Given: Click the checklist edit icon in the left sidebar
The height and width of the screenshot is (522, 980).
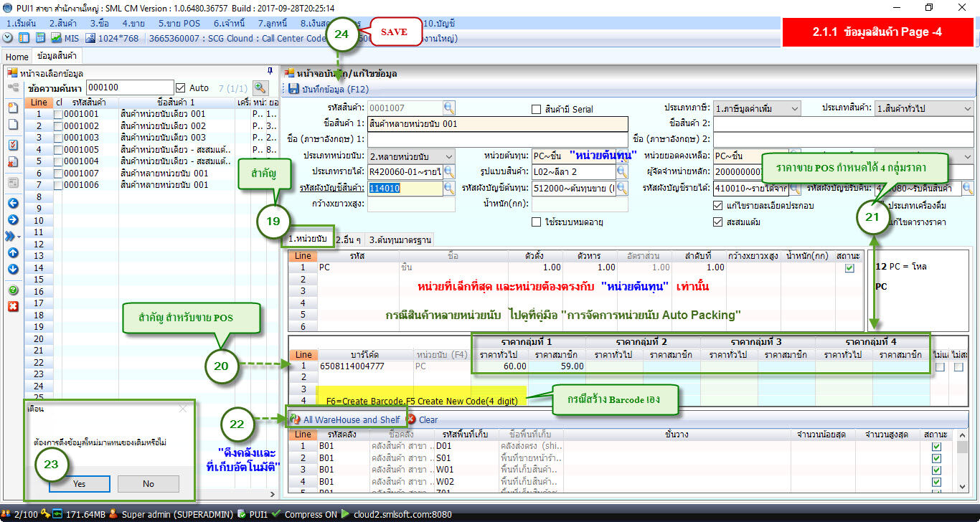Looking at the screenshot, I should pyautogui.click(x=12, y=145).
